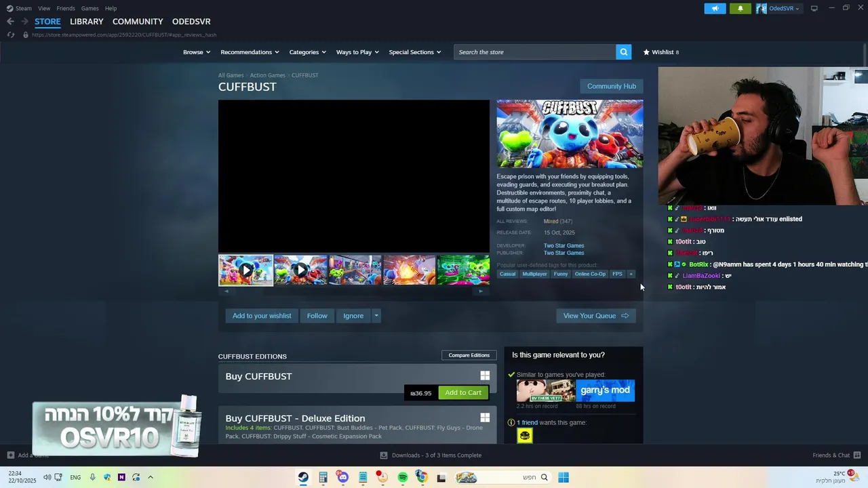Click the Ignore button
The height and width of the screenshot is (488, 868).
(353, 316)
